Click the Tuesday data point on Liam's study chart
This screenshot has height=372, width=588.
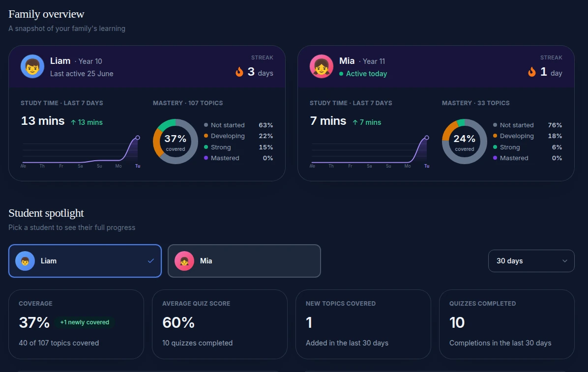tap(138, 138)
